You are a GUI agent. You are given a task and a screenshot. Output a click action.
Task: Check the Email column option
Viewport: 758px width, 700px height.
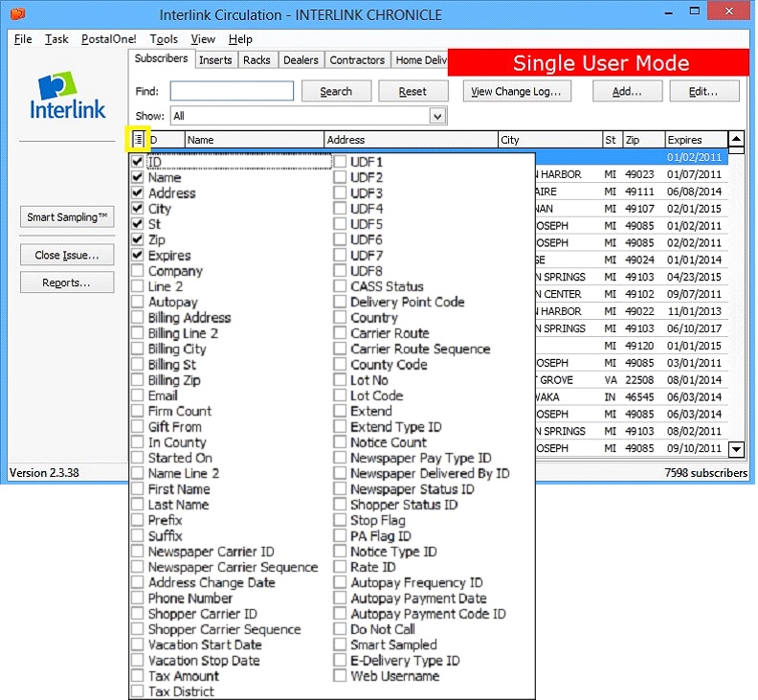click(137, 395)
